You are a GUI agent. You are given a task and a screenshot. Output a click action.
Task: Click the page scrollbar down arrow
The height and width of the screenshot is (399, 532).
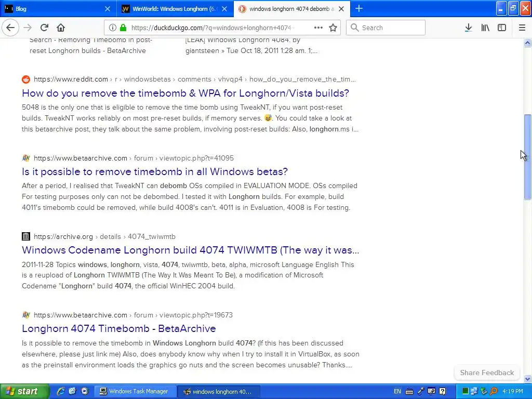coord(527,379)
